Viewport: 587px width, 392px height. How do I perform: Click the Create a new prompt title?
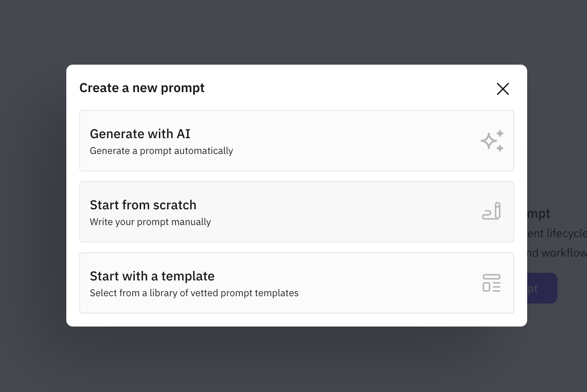pyautogui.click(x=142, y=88)
